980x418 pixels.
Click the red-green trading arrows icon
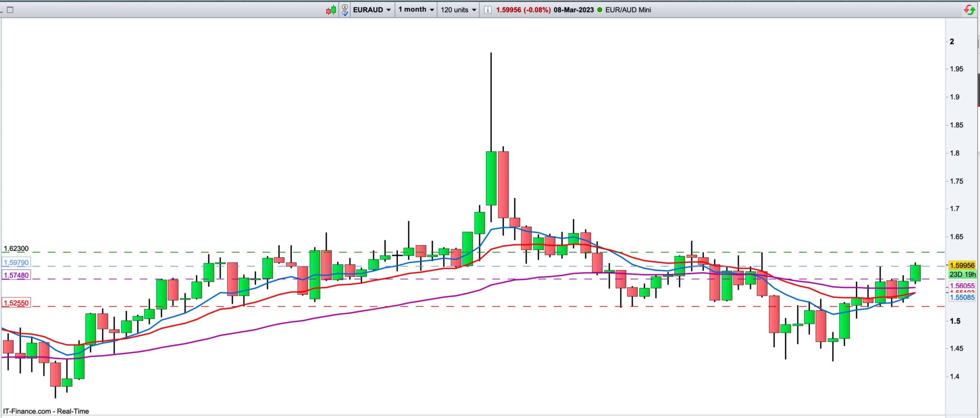pos(969,10)
